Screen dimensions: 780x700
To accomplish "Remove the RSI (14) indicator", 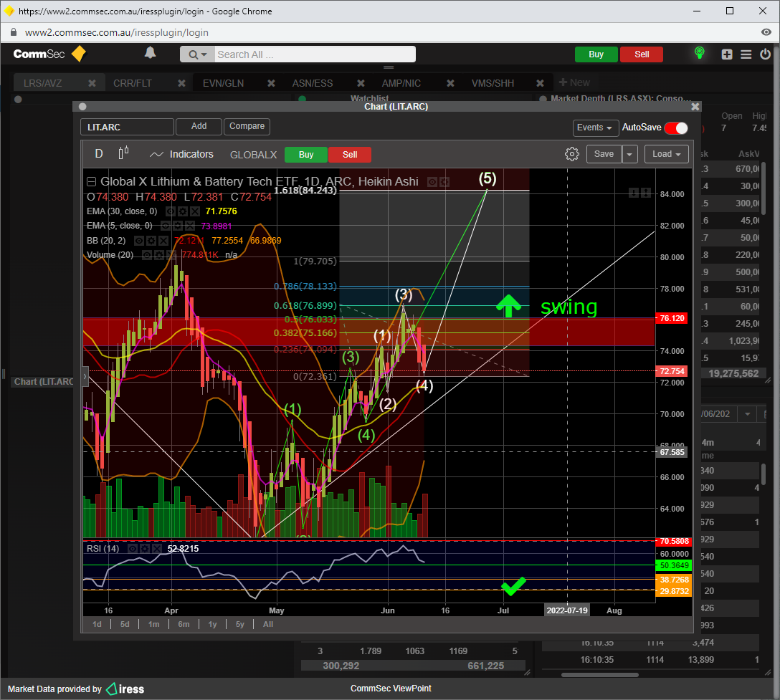I will click(157, 548).
